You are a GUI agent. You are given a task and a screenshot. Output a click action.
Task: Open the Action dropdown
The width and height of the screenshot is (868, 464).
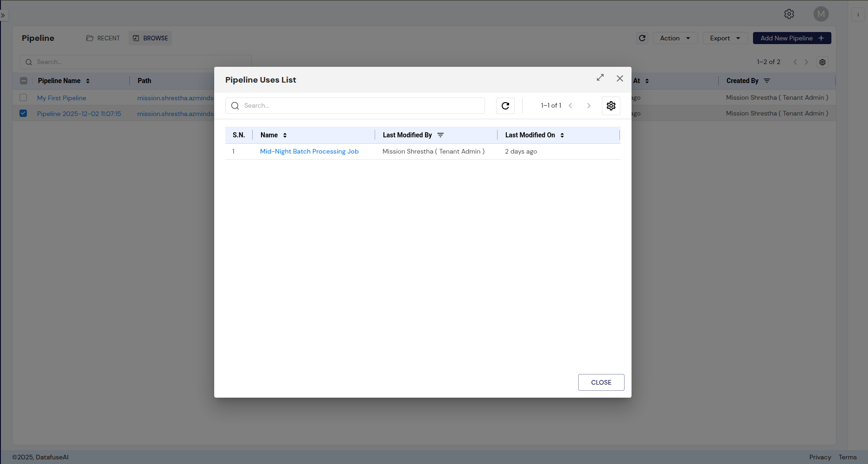pos(675,38)
